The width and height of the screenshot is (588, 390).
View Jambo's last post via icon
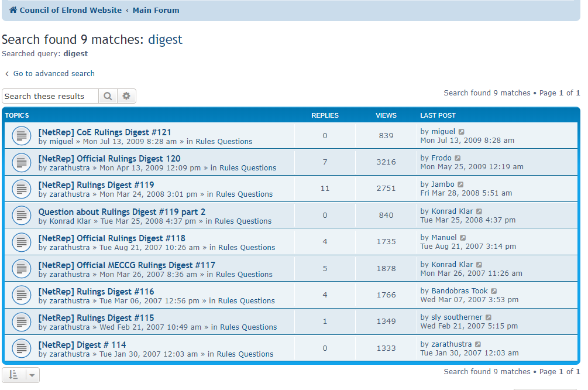point(460,185)
